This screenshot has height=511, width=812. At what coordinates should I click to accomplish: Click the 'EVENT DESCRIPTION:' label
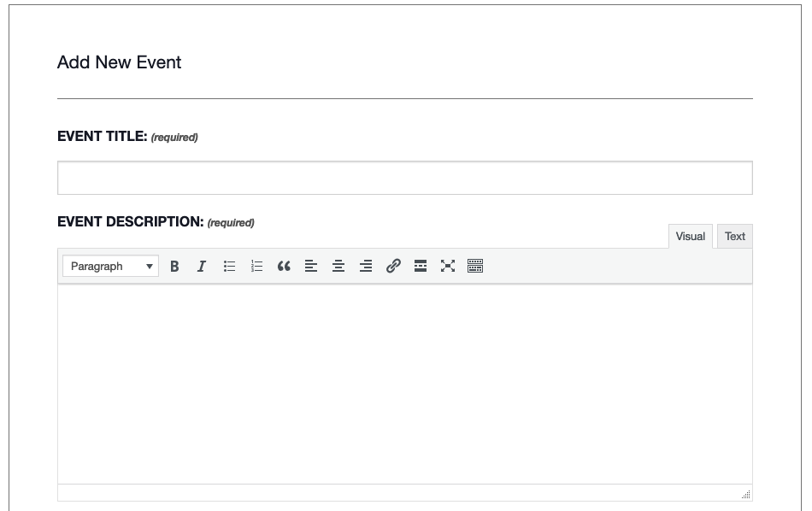point(131,221)
